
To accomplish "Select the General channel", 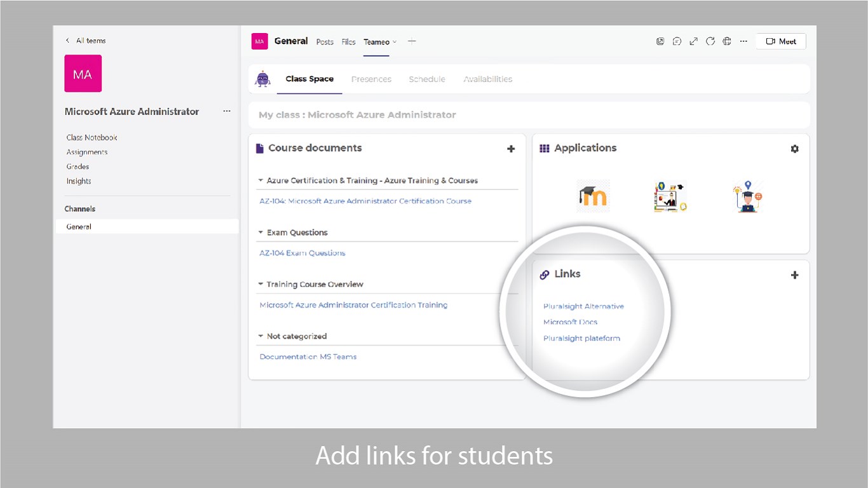I will 147,227.
